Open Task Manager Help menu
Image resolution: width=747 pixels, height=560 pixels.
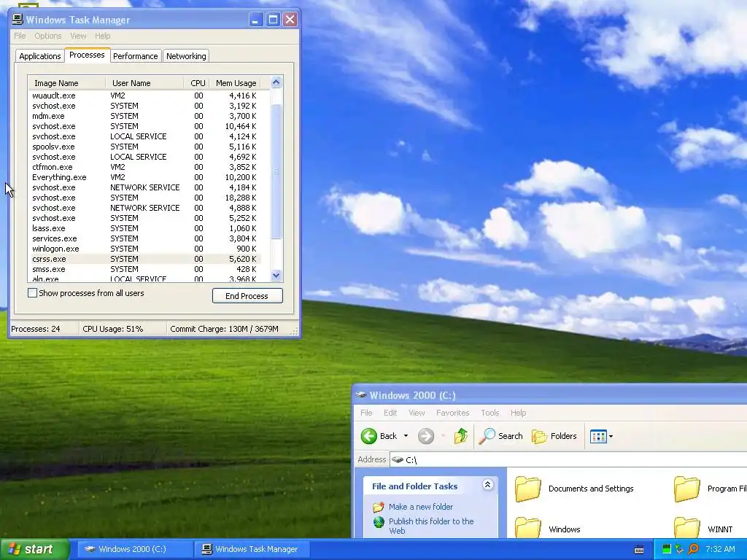[x=102, y=36]
